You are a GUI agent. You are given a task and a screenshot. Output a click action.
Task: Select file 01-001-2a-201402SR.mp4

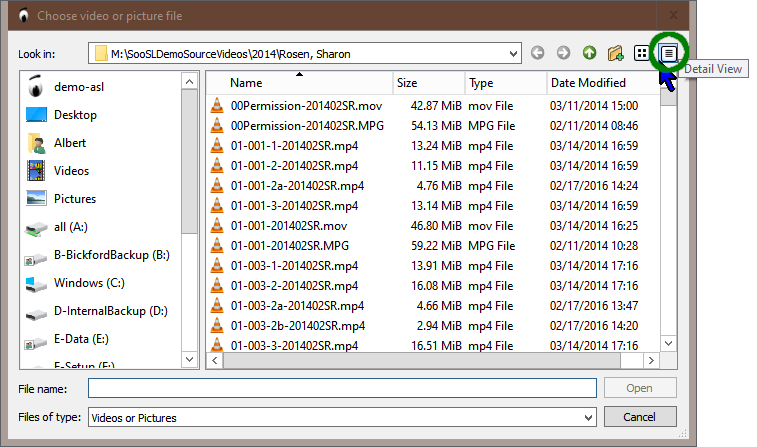297,186
